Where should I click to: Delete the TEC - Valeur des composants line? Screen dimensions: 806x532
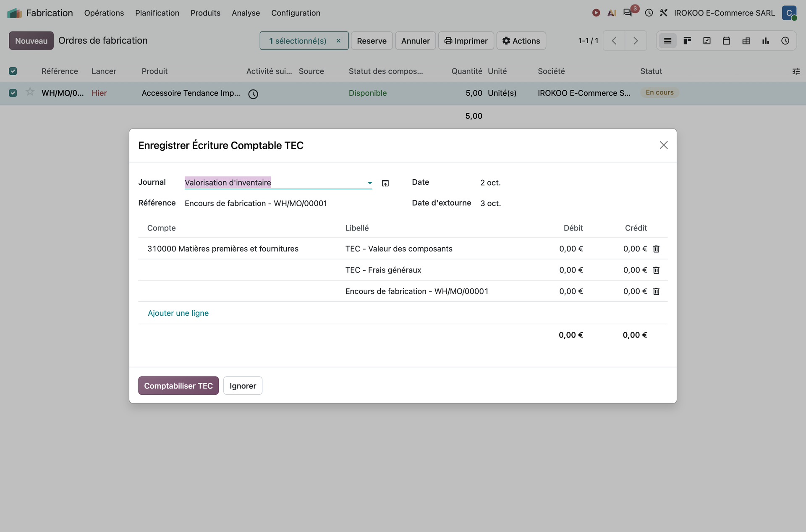point(657,249)
